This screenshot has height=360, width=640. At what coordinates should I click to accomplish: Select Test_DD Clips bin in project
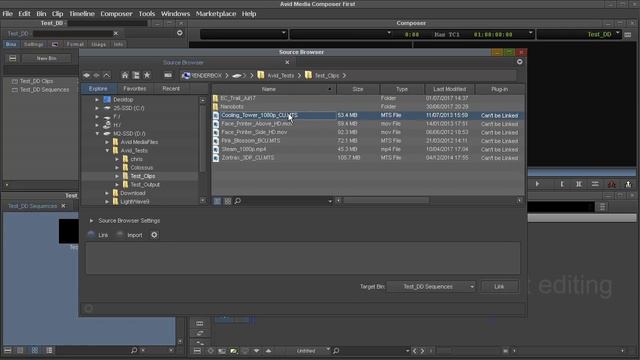(36, 81)
